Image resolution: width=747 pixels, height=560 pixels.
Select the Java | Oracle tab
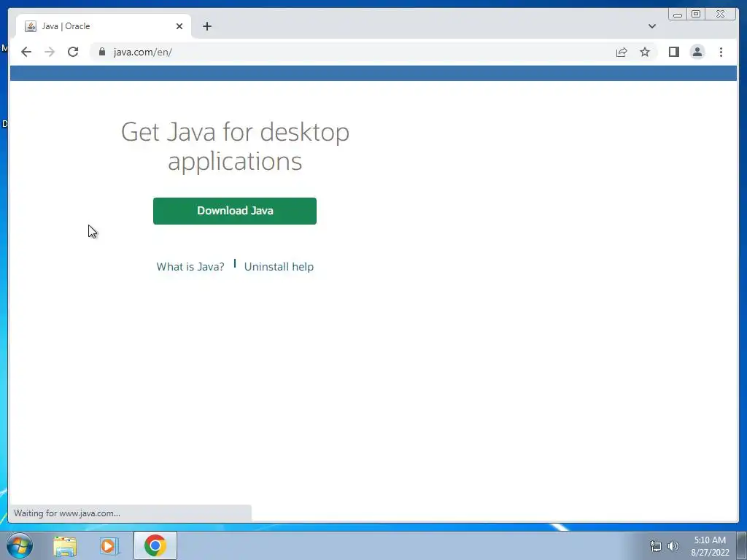[104, 26]
